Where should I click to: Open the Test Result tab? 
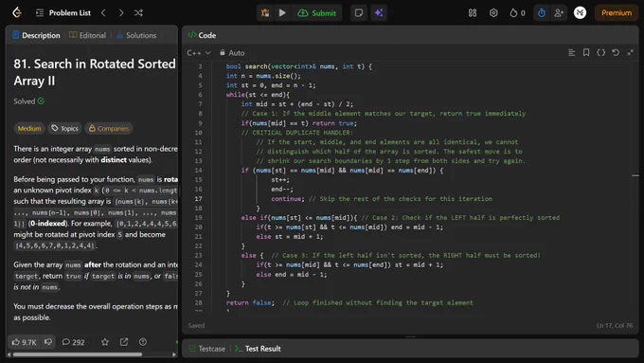point(258,349)
